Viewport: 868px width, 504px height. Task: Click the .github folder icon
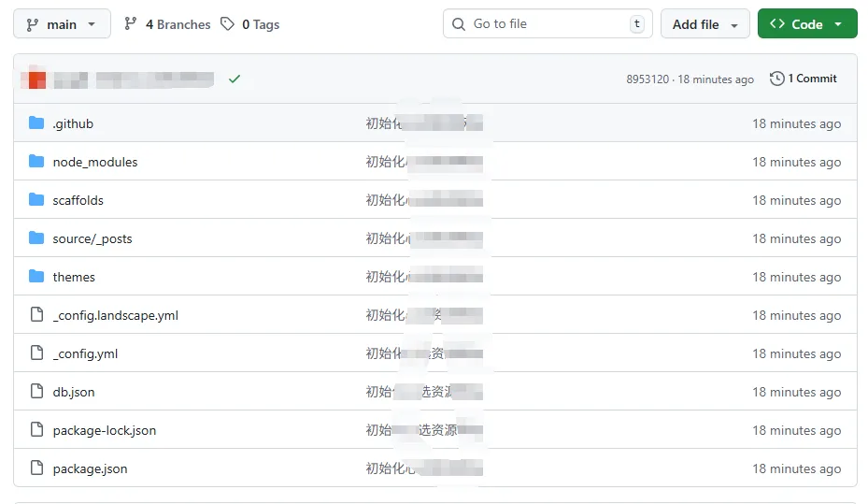click(36, 123)
